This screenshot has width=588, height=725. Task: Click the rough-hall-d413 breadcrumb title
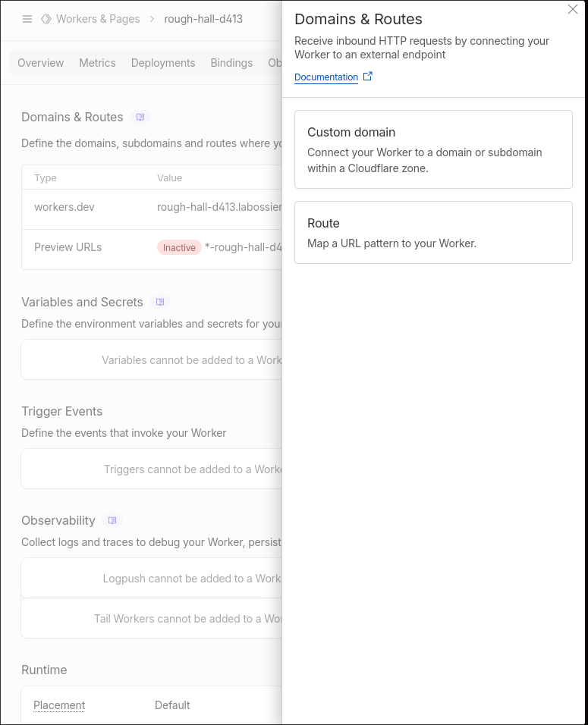click(x=203, y=19)
